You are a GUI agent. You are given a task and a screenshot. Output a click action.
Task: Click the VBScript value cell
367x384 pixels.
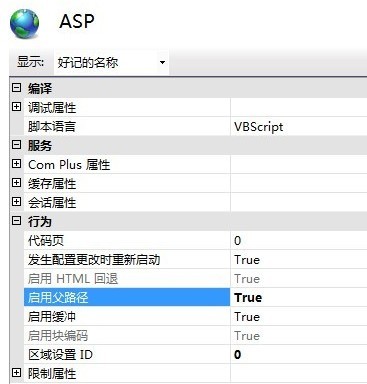point(299,126)
